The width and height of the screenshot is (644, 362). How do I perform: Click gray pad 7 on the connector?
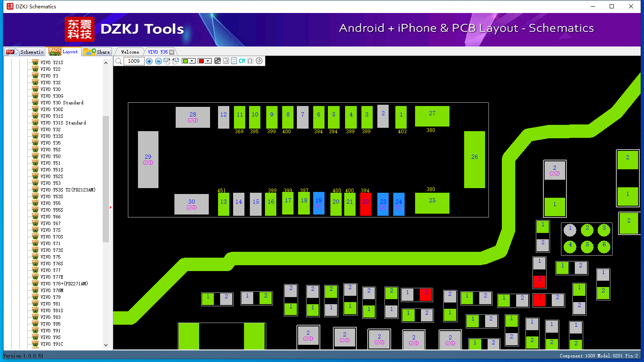tap(303, 117)
